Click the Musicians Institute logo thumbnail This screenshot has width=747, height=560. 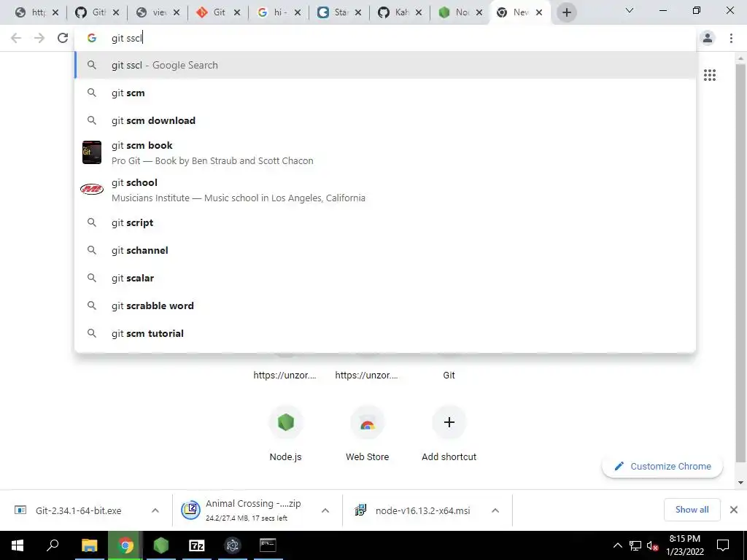coord(91,189)
